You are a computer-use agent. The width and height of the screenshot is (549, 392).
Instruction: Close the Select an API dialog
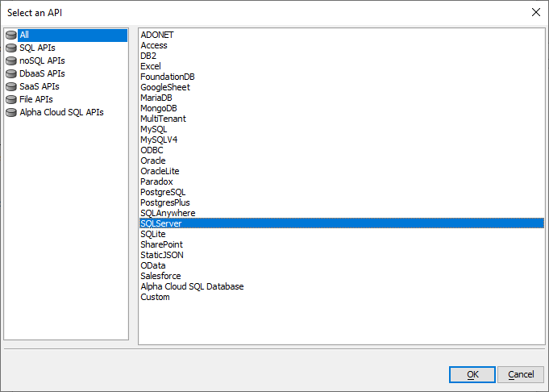tap(535, 13)
